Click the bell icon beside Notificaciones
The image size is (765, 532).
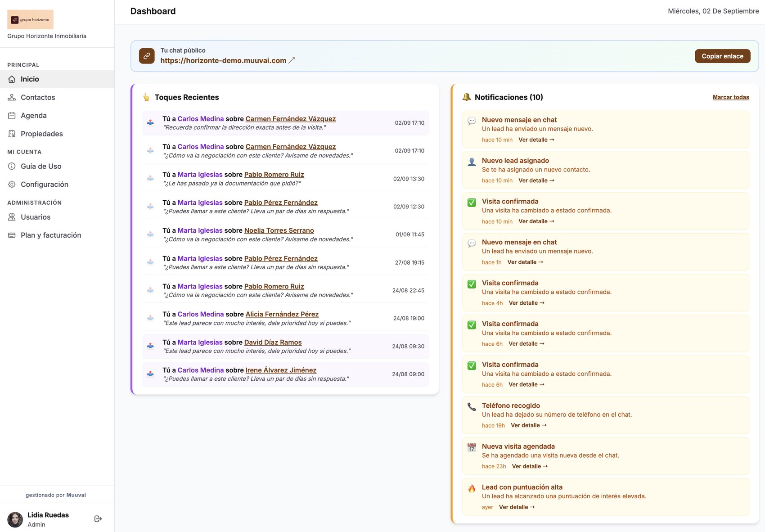467,97
